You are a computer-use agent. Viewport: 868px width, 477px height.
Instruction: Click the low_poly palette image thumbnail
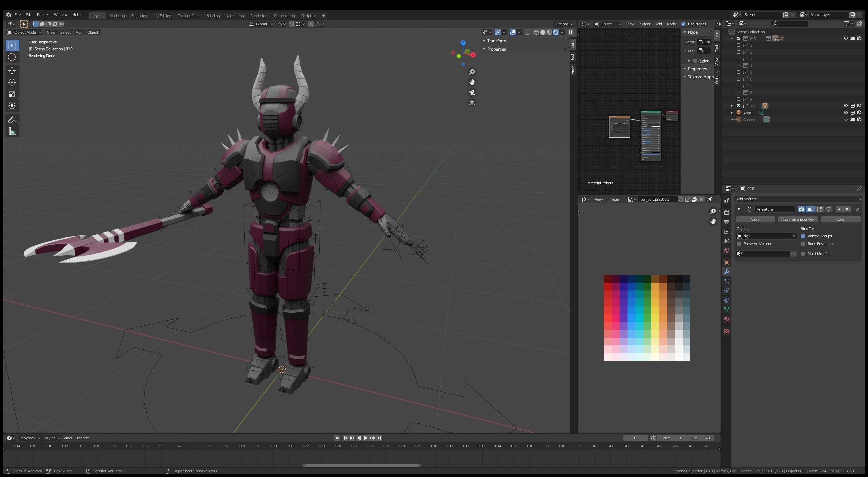(x=647, y=318)
